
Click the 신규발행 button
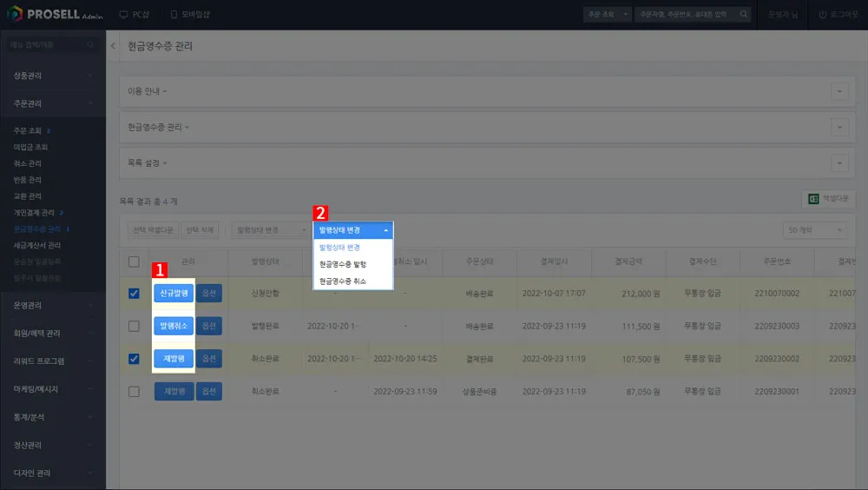coord(174,294)
